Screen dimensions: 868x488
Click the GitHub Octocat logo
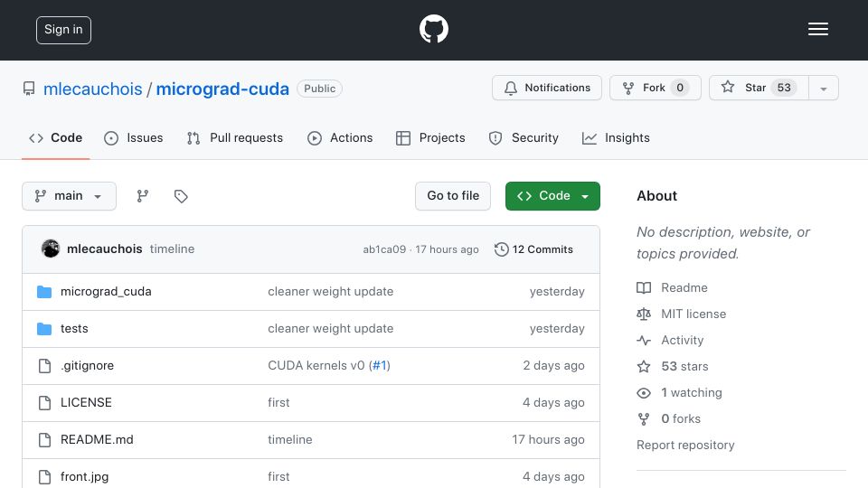[x=433, y=29]
